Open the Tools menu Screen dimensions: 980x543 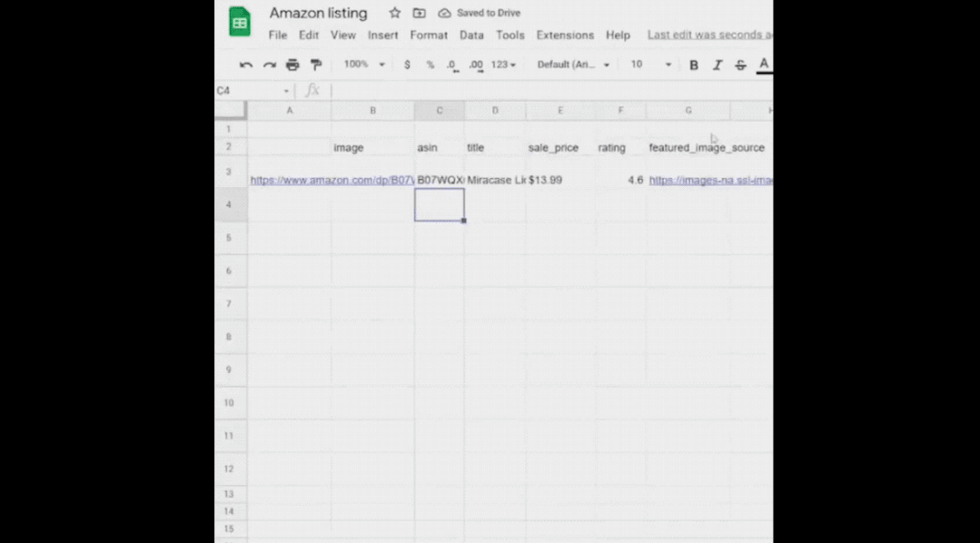pyautogui.click(x=510, y=35)
